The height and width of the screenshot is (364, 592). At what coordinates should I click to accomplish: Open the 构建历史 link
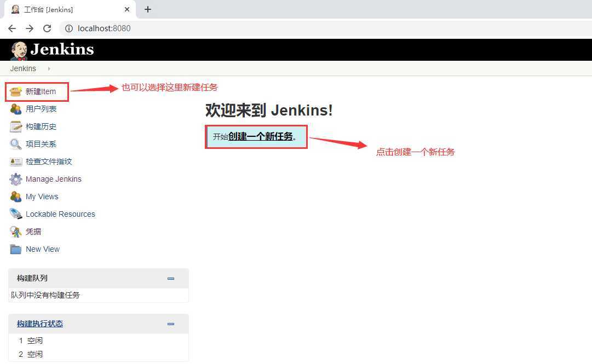click(x=41, y=127)
